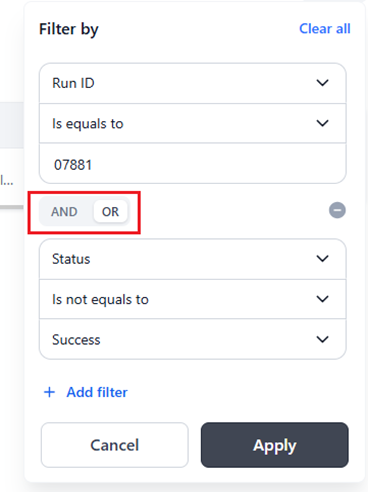Screen dimensions: 377x492
Task: Click the Filter by heading
Action: [x=69, y=29]
